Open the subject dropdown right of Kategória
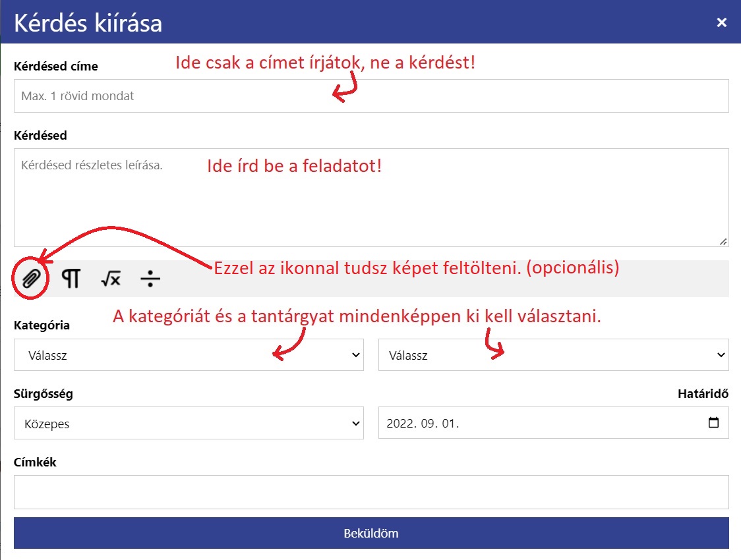This screenshot has width=741, height=560. 553,355
